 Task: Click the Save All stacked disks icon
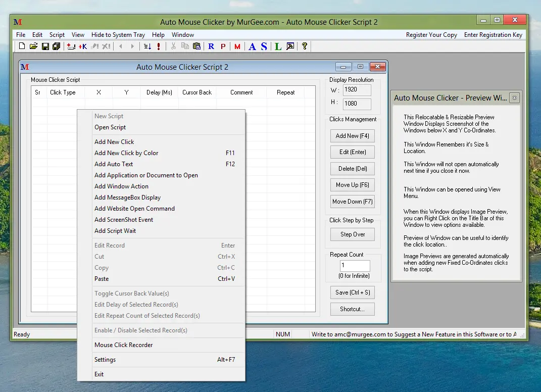[56, 46]
